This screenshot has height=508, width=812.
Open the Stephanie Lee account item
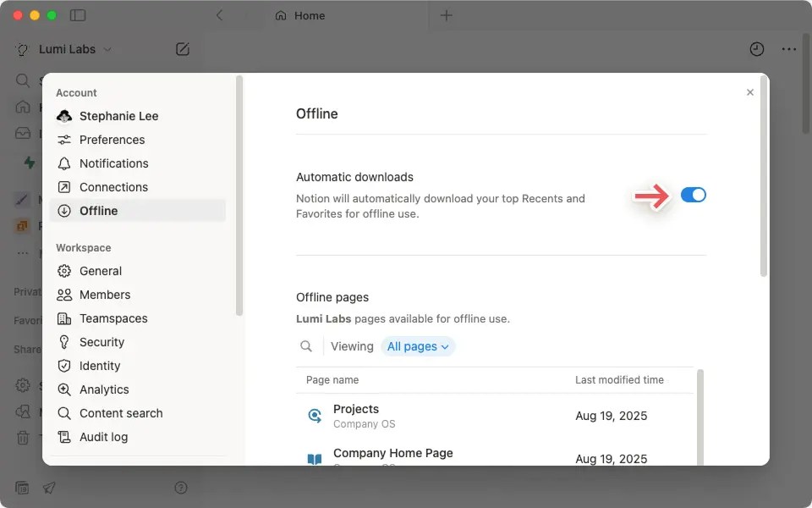pos(118,116)
